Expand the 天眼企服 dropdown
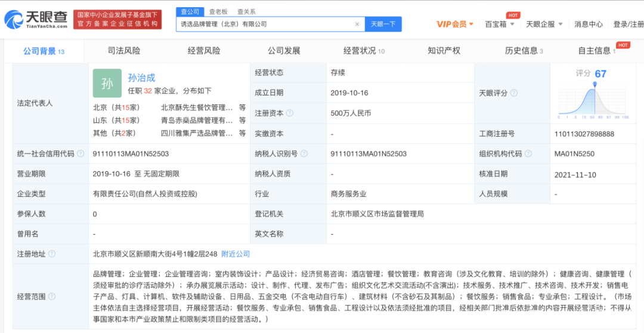Image resolution: width=644 pixels, height=333 pixels. 543,24
